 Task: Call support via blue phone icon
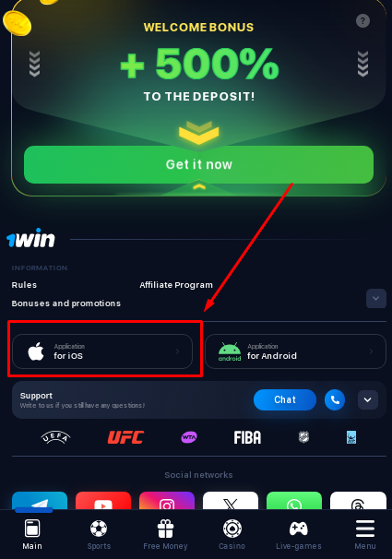click(335, 399)
